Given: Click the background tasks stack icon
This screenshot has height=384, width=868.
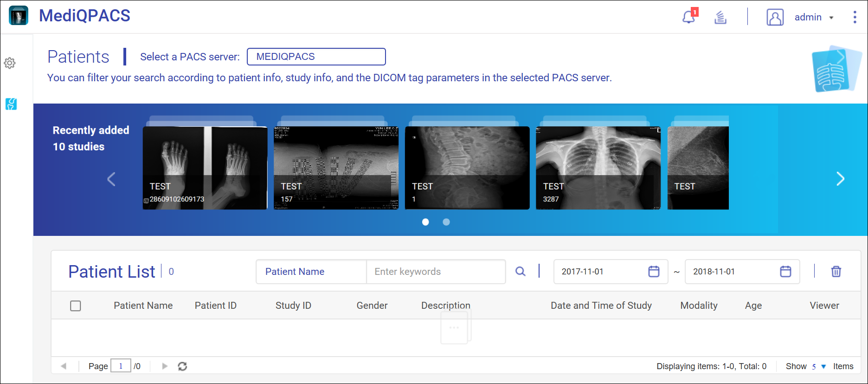Looking at the screenshot, I should pyautogui.click(x=720, y=18).
